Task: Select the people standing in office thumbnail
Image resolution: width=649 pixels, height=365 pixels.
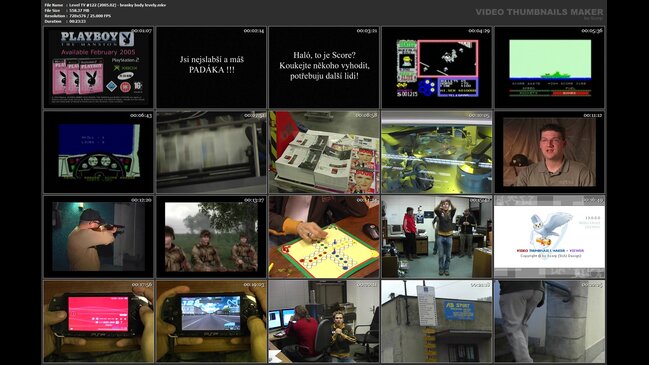Action: click(437, 236)
